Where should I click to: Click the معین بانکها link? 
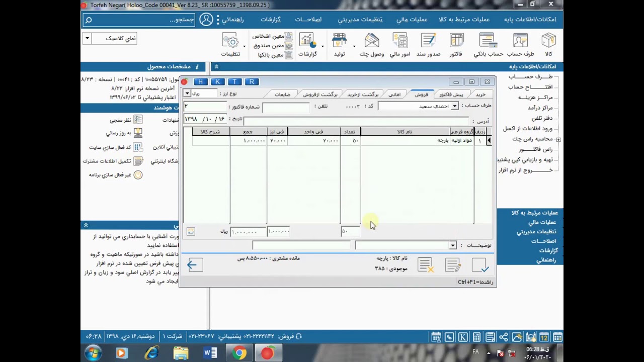click(x=275, y=54)
